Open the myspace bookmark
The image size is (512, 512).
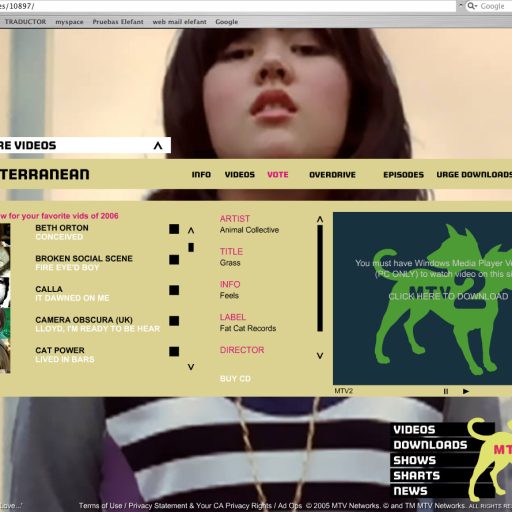click(x=69, y=22)
